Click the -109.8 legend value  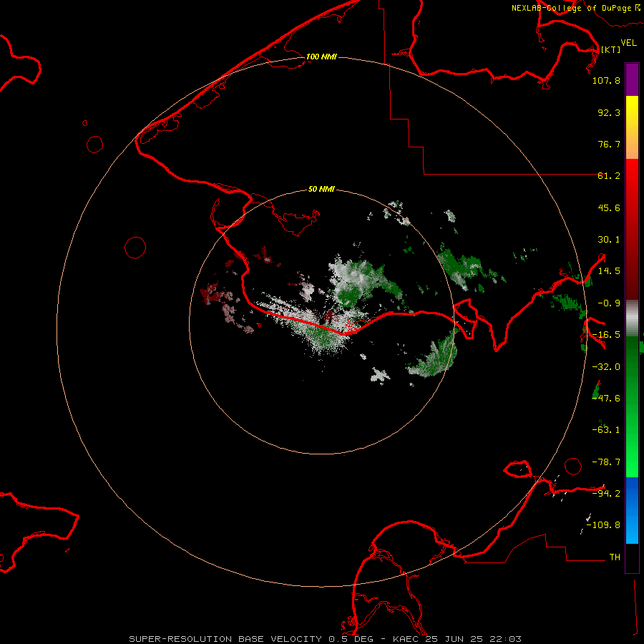[x=603, y=525]
